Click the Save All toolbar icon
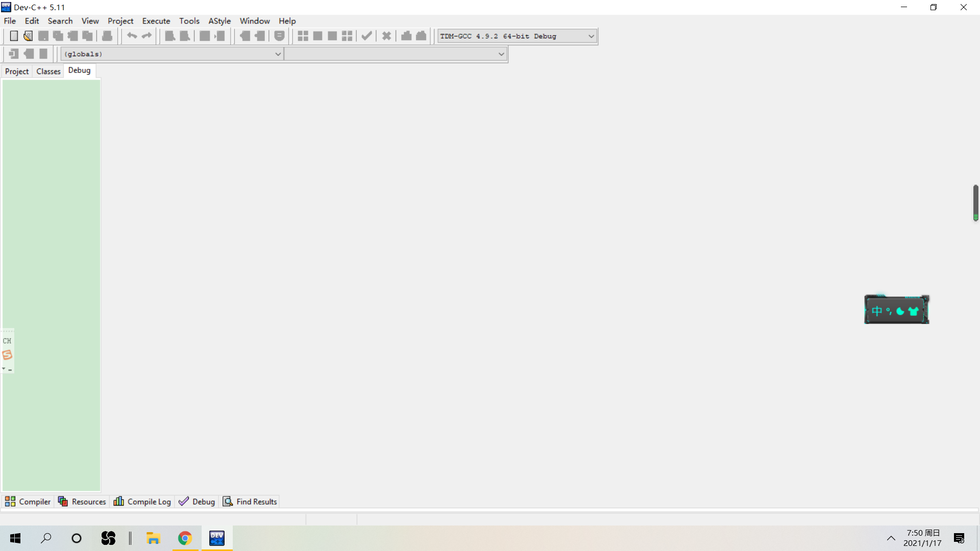 click(58, 36)
